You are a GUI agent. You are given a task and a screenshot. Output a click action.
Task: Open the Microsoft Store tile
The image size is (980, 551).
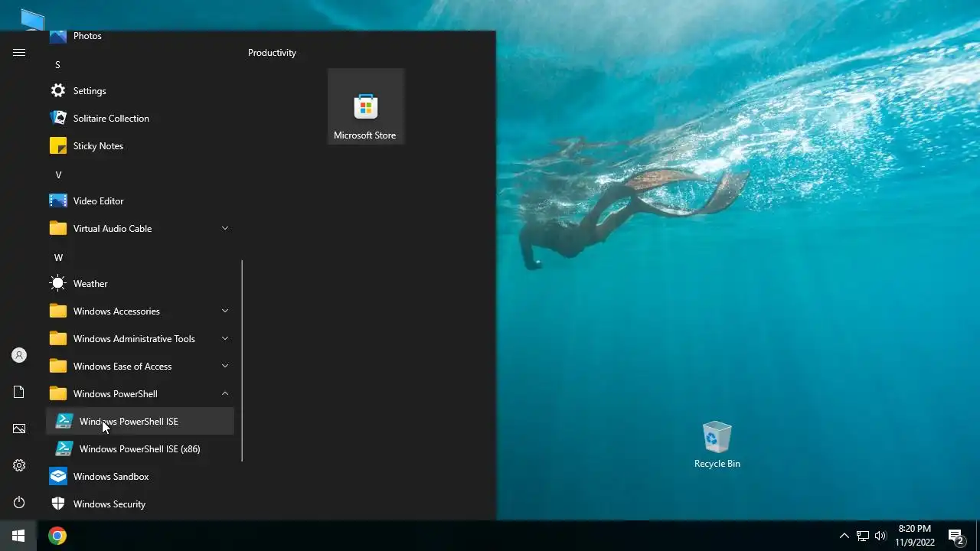[x=366, y=106]
